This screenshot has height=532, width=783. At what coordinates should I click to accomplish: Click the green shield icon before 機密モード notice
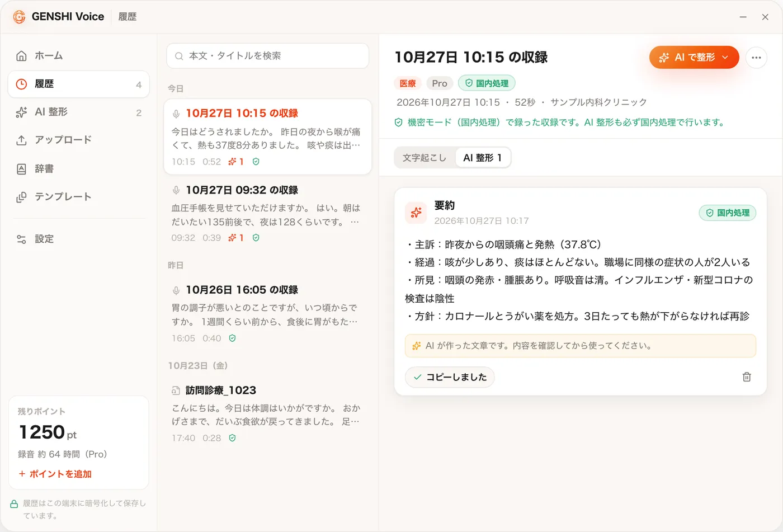tap(399, 123)
